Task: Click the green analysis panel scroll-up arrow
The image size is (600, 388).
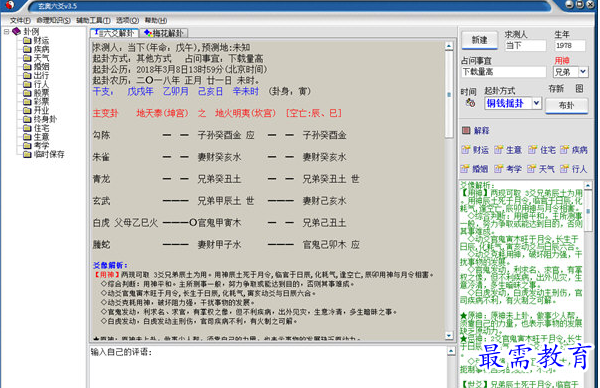Action: pos(588,185)
